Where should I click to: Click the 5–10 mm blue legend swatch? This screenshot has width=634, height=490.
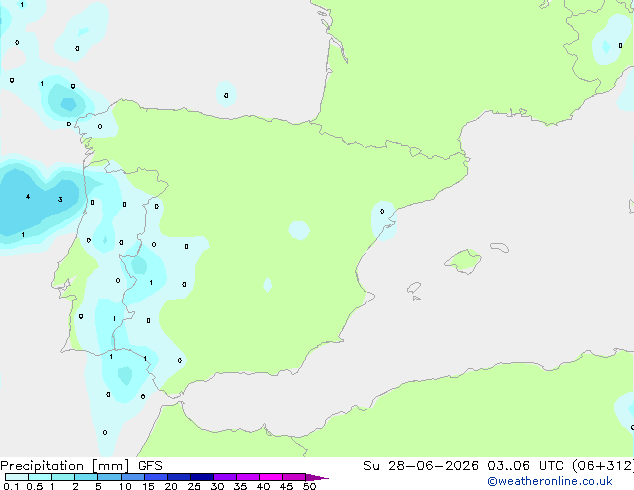pos(109,477)
